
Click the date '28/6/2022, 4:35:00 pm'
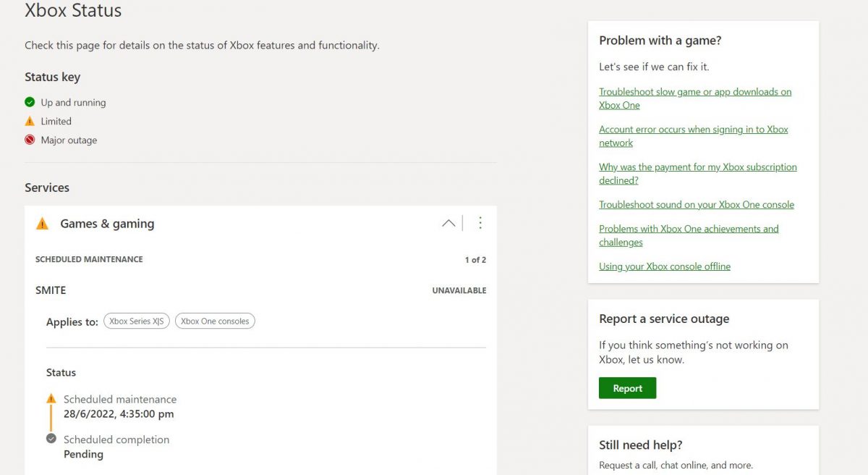point(119,414)
